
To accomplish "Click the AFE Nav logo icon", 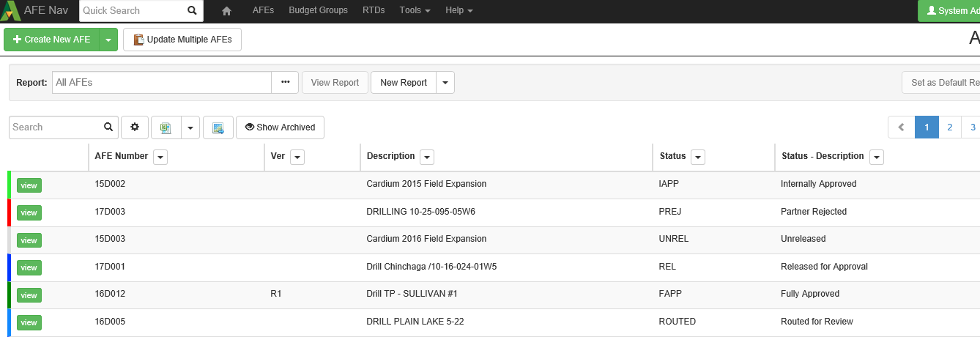I will coord(10,11).
